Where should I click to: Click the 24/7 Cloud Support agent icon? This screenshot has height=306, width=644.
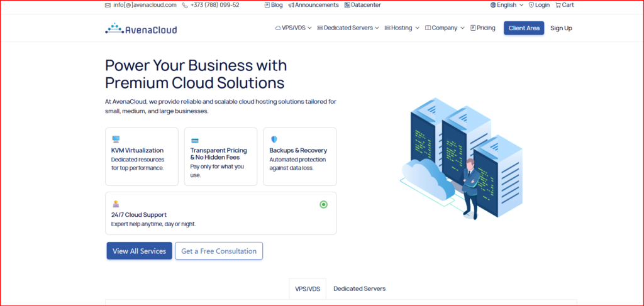coord(116,204)
